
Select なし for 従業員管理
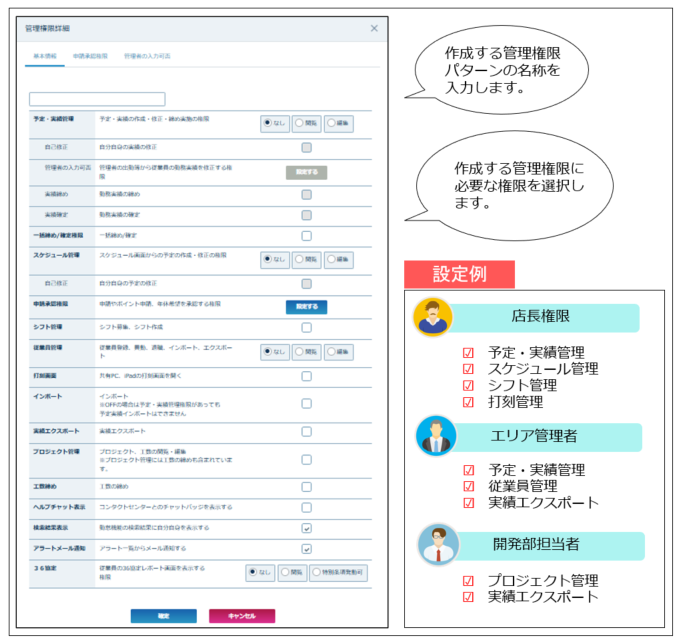tap(275, 352)
